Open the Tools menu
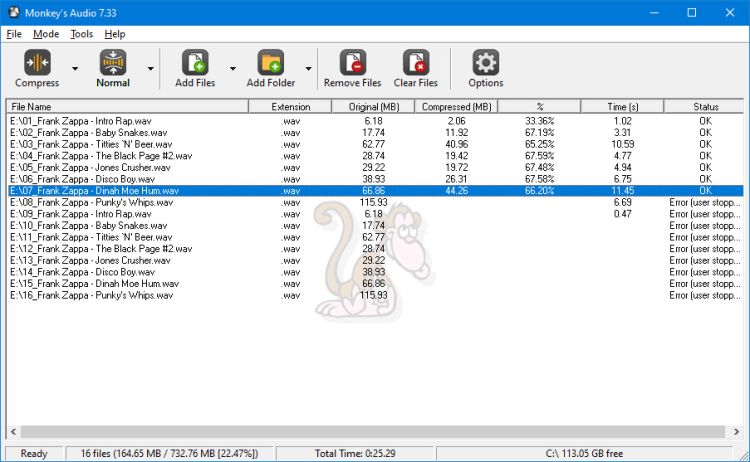 82,34
